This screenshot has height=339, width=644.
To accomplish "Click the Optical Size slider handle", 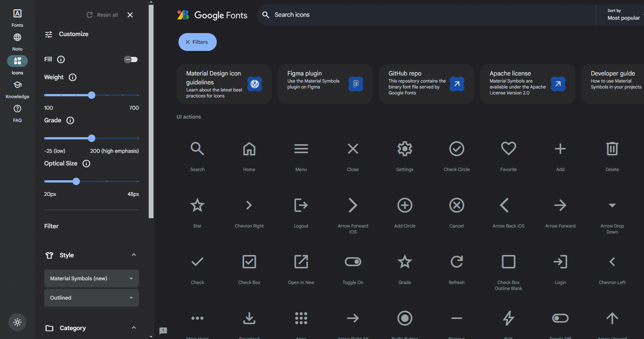I will pyautogui.click(x=76, y=181).
